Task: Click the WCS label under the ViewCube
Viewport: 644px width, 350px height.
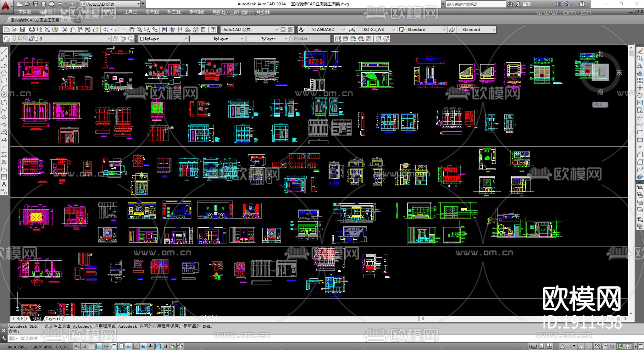Action: pos(600,104)
